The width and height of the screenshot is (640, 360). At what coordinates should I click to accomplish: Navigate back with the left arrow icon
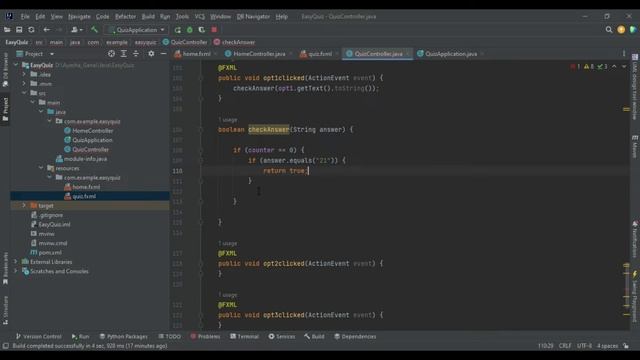coord(47,30)
